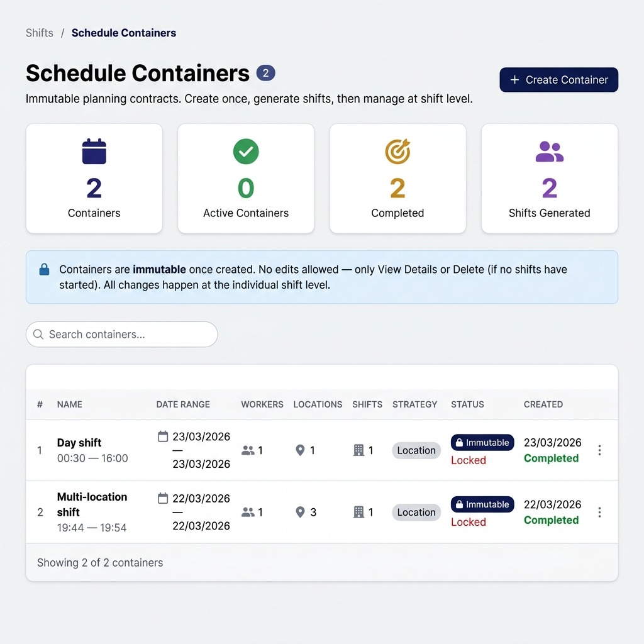Click the Immutable status badge on Day shift
Viewport: 644px width, 644px height.
point(482,442)
